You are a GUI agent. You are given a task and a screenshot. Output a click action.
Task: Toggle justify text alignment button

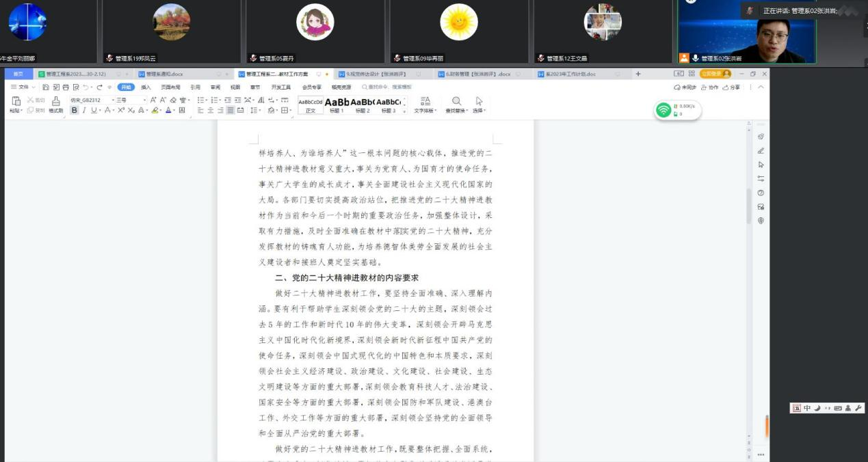231,110
